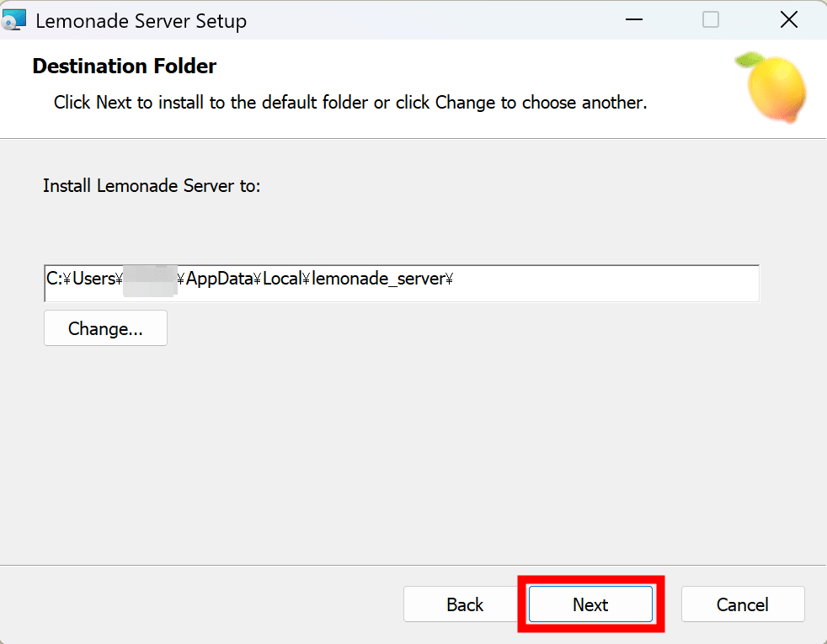
Task: Click the lemon logo in the header
Action: (x=770, y=87)
